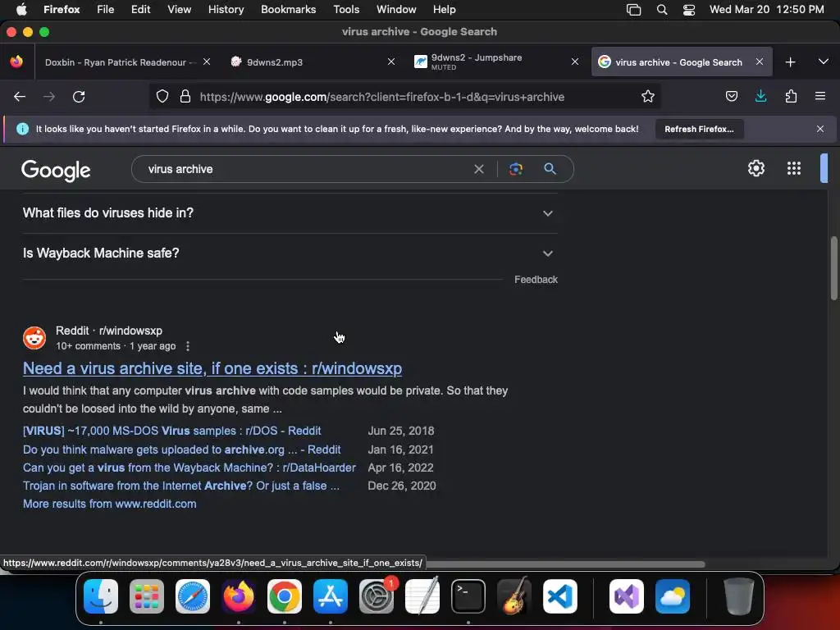Open "Need a virus archive site" Reddit result
Image resolution: width=840 pixels, height=630 pixels.
click(212, 368)
